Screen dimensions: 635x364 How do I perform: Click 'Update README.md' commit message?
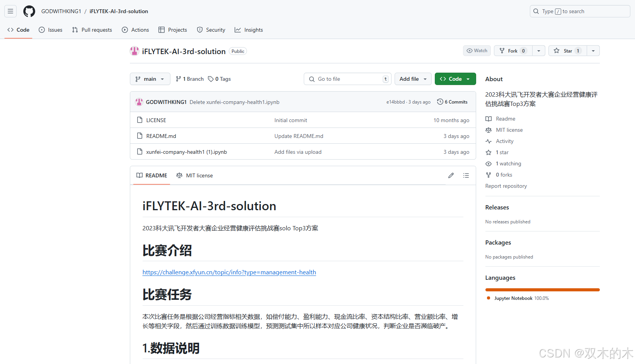click(x=299, y=136)
